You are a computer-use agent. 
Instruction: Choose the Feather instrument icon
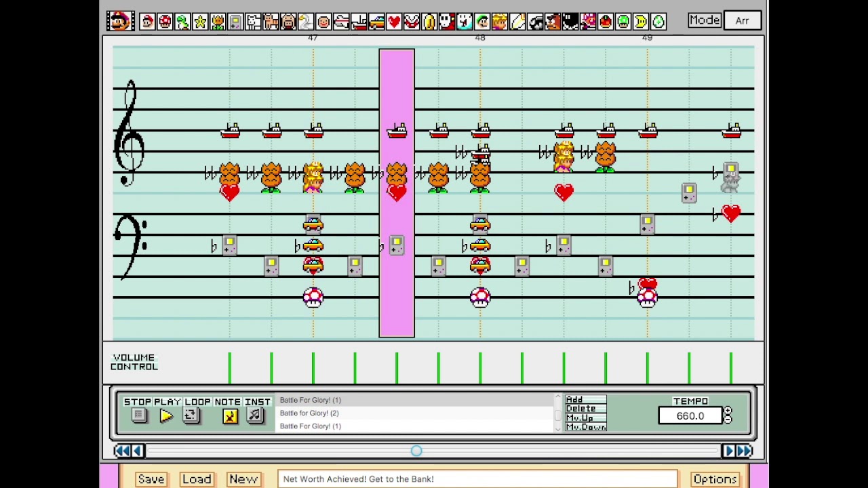point(517,22)
